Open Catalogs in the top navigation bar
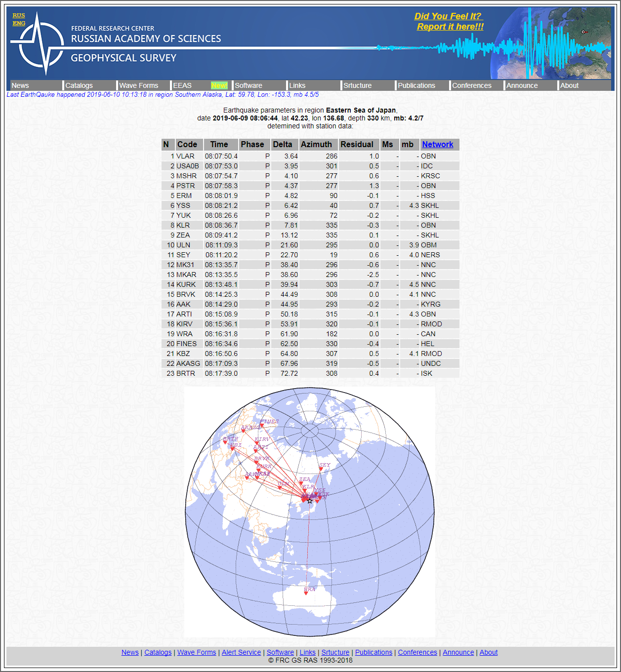This screenshot has width=621, height=672. (x=79, y=85)
